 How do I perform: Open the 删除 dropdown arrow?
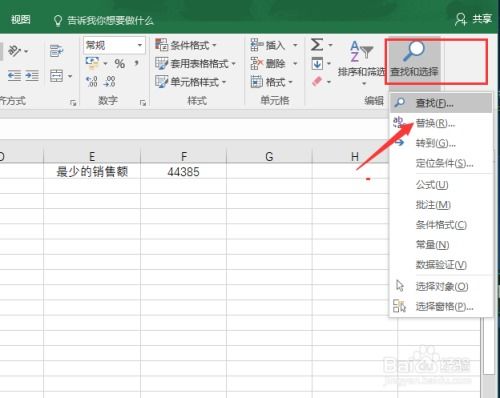click(295, 63)
